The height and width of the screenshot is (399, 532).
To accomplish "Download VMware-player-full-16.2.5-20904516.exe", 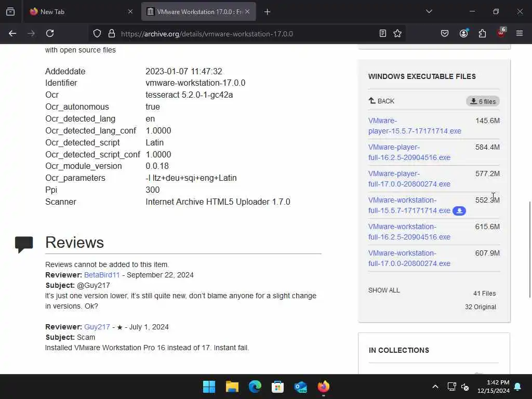I will pyautogui.click(x=409, y=152).
